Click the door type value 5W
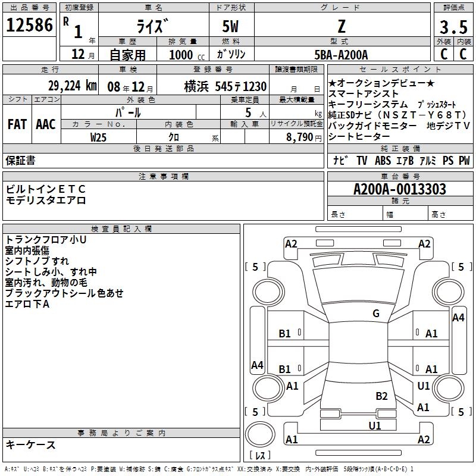 point(230,26)
